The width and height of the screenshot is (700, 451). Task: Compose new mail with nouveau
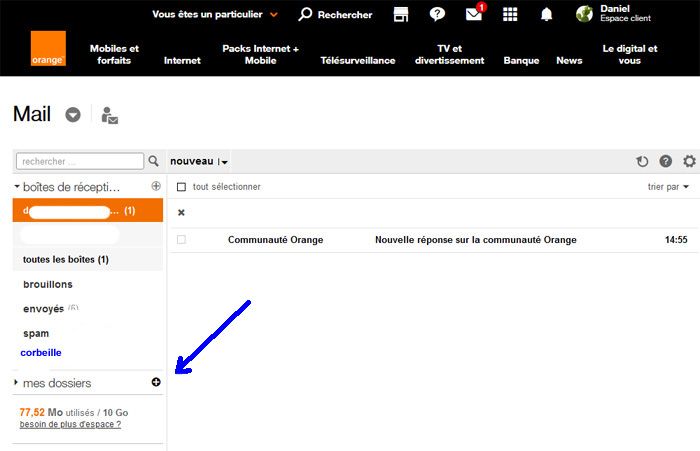pyautogui.click(x=192, y=161)
